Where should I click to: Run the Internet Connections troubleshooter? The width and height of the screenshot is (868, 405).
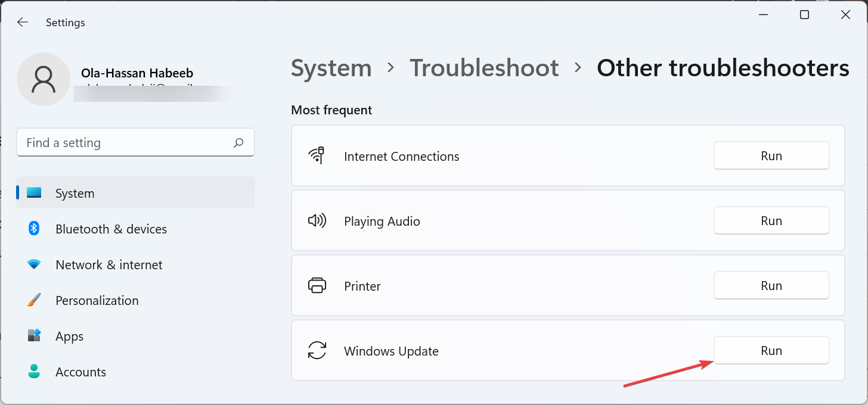[771, 155]
